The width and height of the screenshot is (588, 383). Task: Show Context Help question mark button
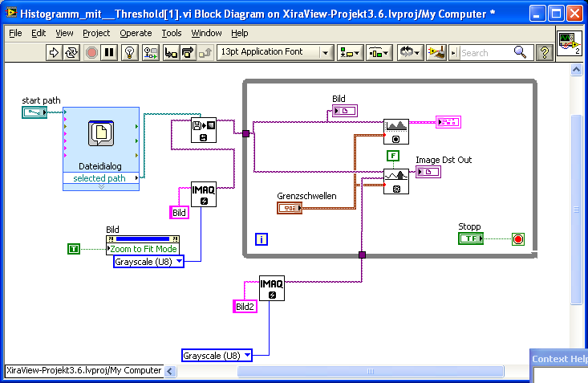tap(545, 52)
